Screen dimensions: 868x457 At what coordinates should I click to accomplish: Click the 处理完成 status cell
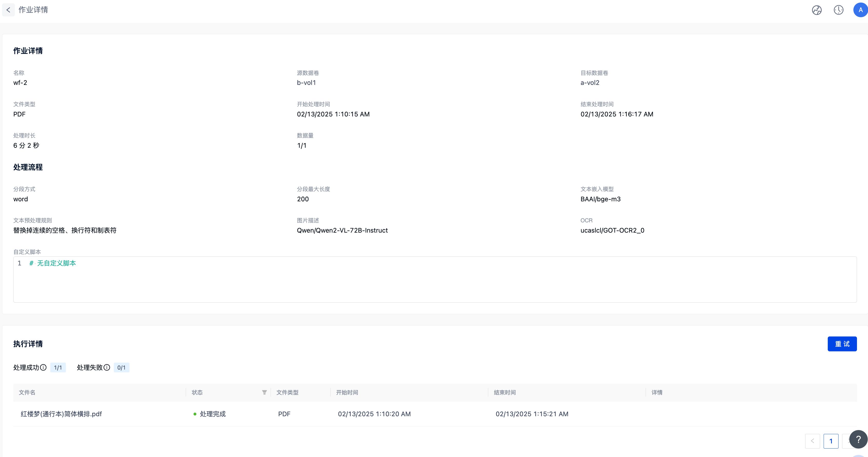(212, 414)
